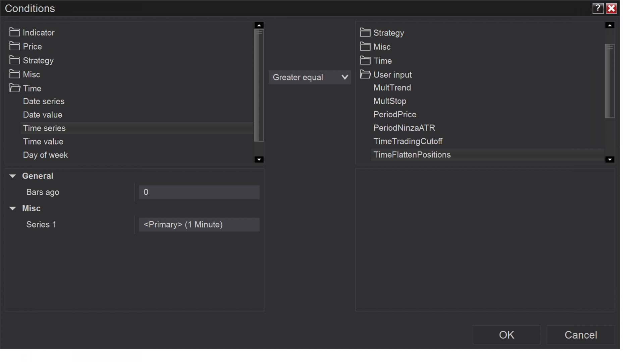This screenshot has height=362, width=644.
Task: Click the Indicator folder icon in left panel
Action: pos(14,32)
